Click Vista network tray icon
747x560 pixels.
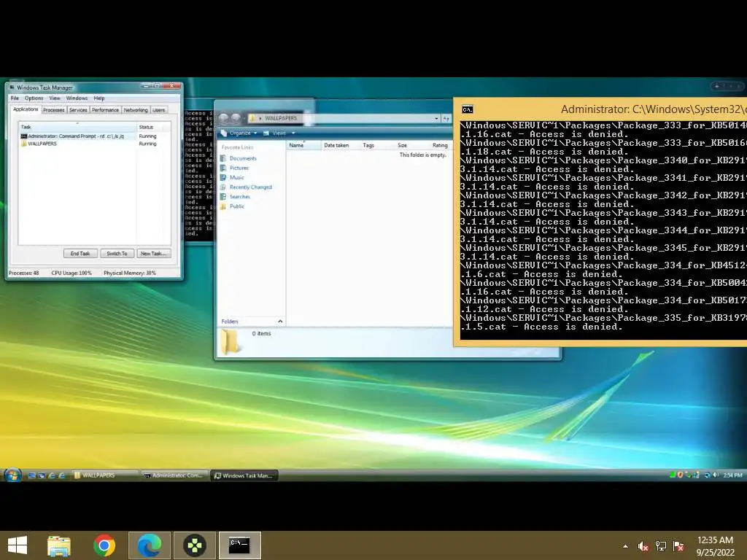click(x=708, y=475)
